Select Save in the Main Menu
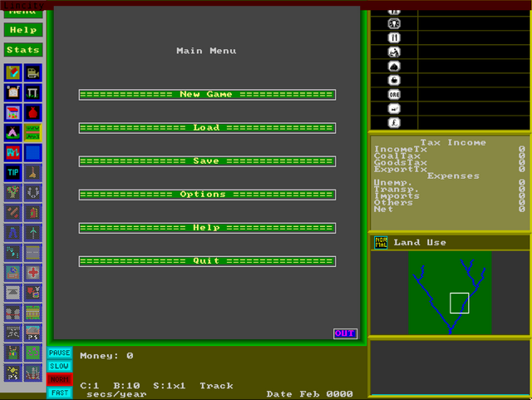Viewport: 532px width, 400px height. (x=207, y=161)
